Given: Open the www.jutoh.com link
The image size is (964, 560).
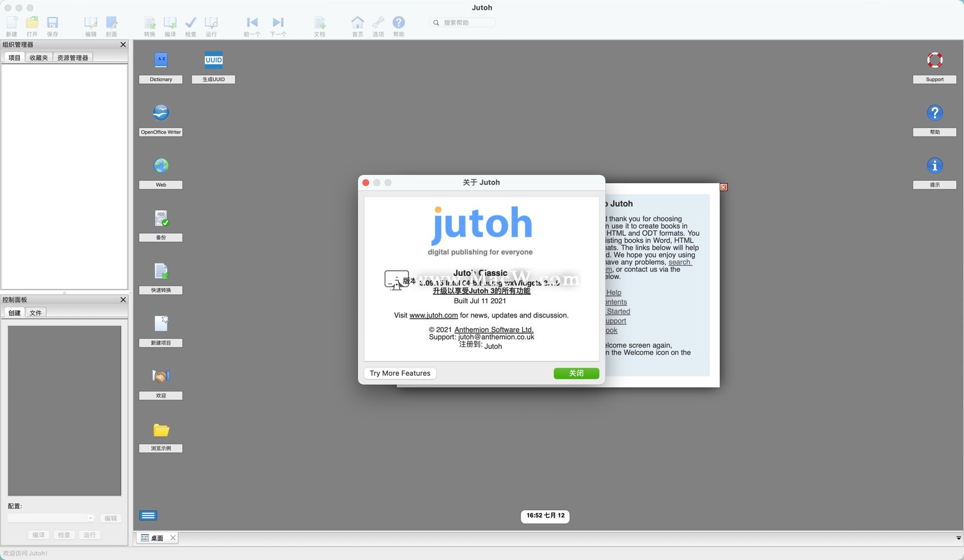Looking at the screenshot, I should coord(433,315).
